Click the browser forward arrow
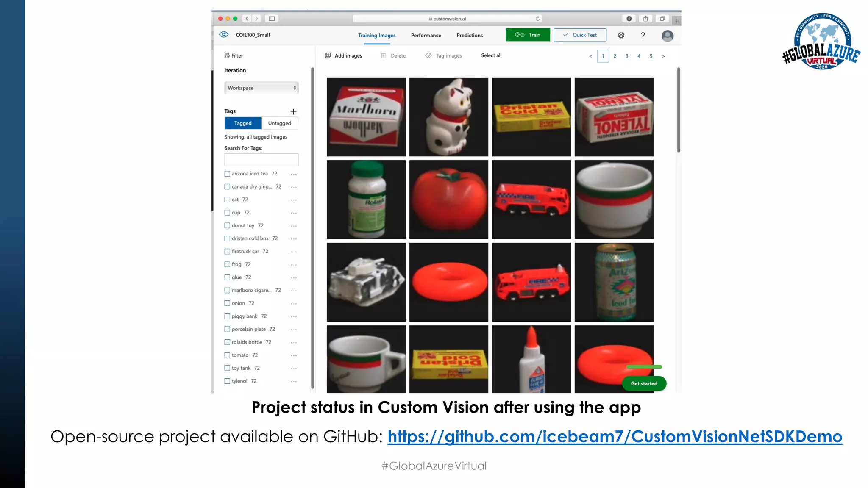This screenshot has height=488, width=868. click(256, 19)
